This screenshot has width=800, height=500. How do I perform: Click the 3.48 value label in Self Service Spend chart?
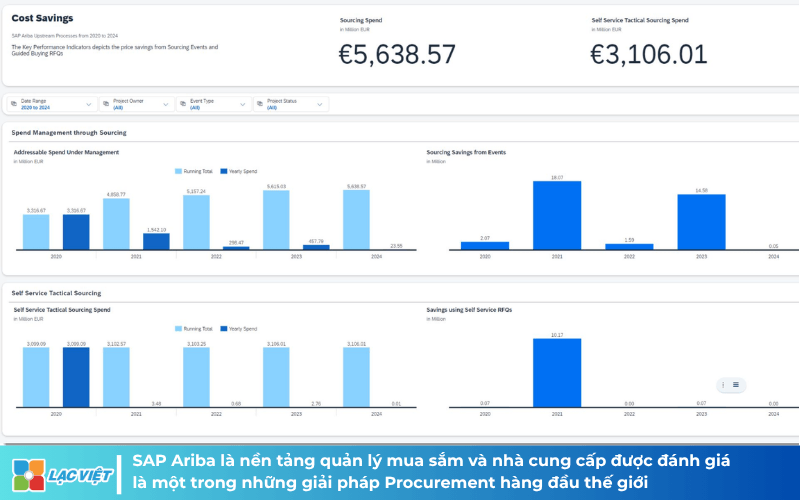156,404
